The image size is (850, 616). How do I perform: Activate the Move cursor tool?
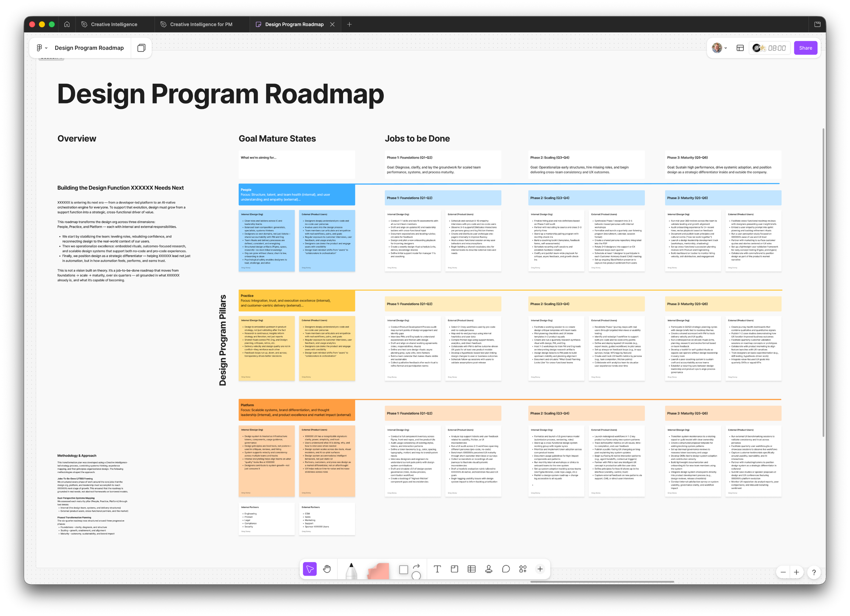click(310, 569)
